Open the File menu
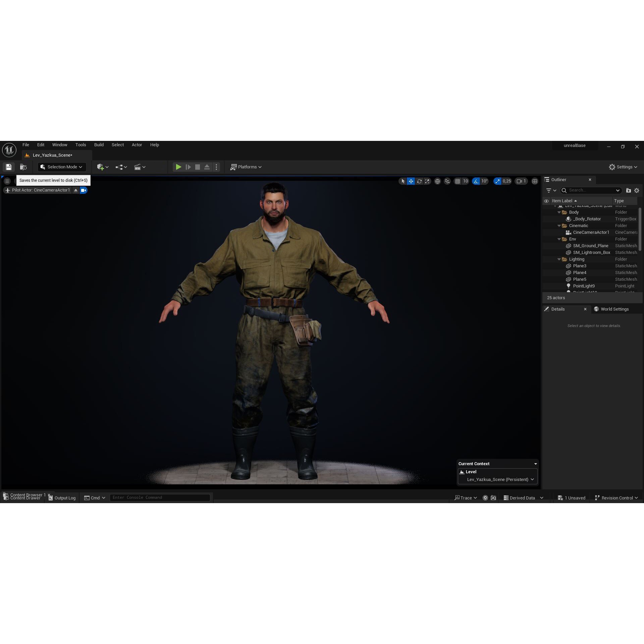 pos(26,145)
